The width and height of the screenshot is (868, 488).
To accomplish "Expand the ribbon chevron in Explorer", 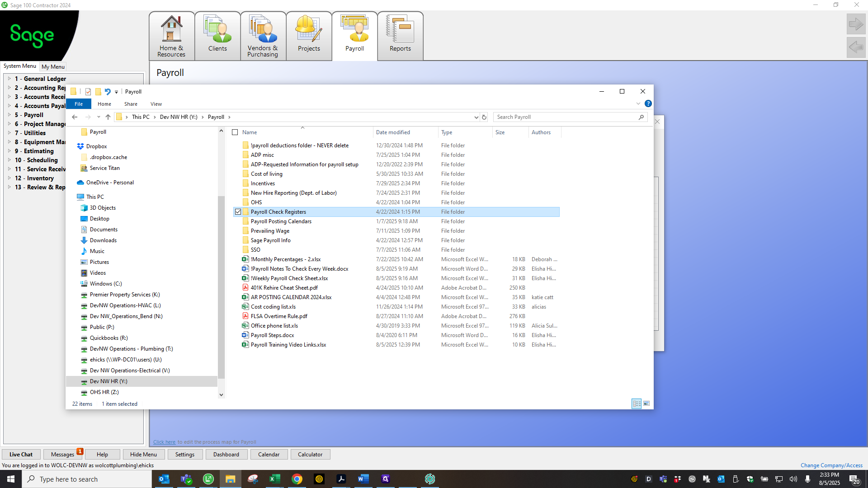I will point(638,103).
